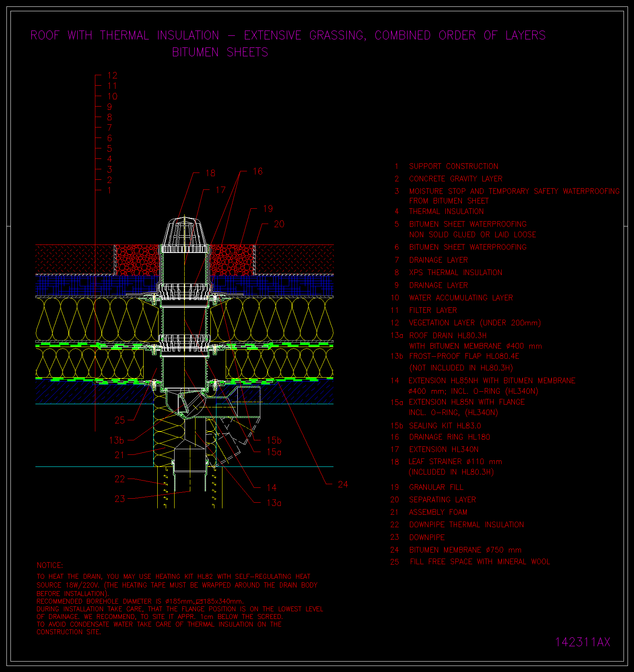634x672 pixels.
Task: Select legend entry 'SEPARATING LAYER'
Action: (443, 499)
